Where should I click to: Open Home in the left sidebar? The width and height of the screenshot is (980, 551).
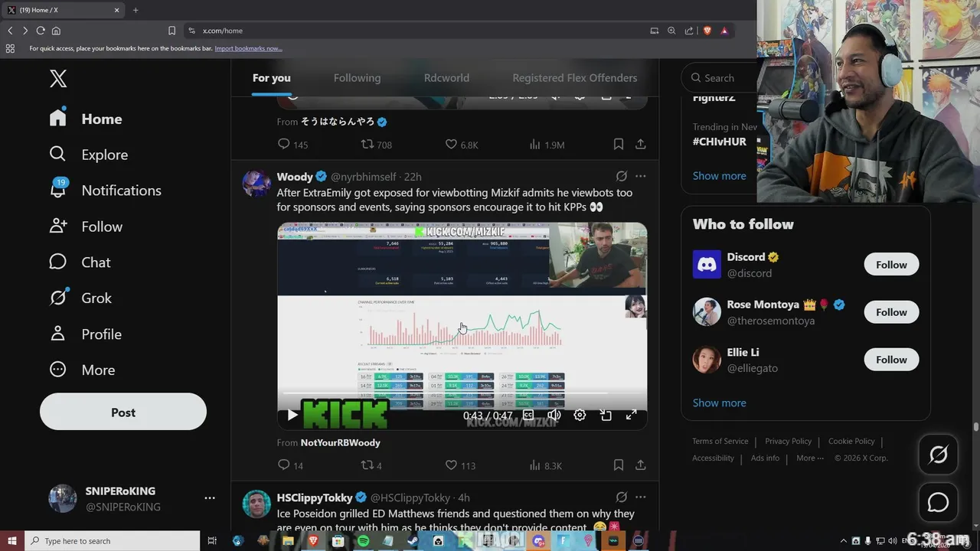(x=86, y=119)
